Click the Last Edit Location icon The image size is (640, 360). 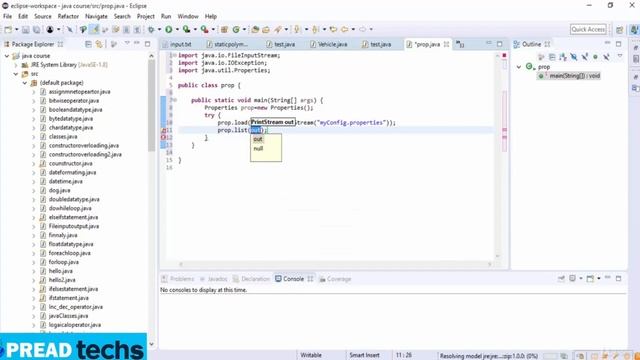333,29
